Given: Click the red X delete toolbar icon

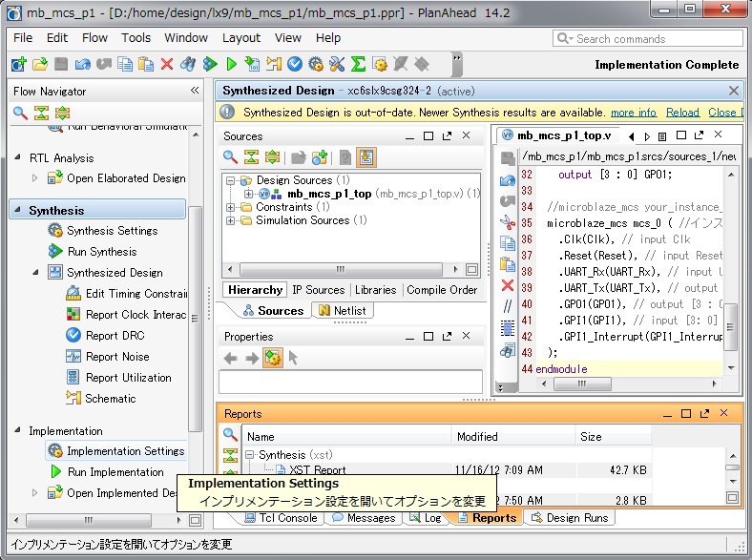Looking at the screenshot, I should tap(167, 64).
